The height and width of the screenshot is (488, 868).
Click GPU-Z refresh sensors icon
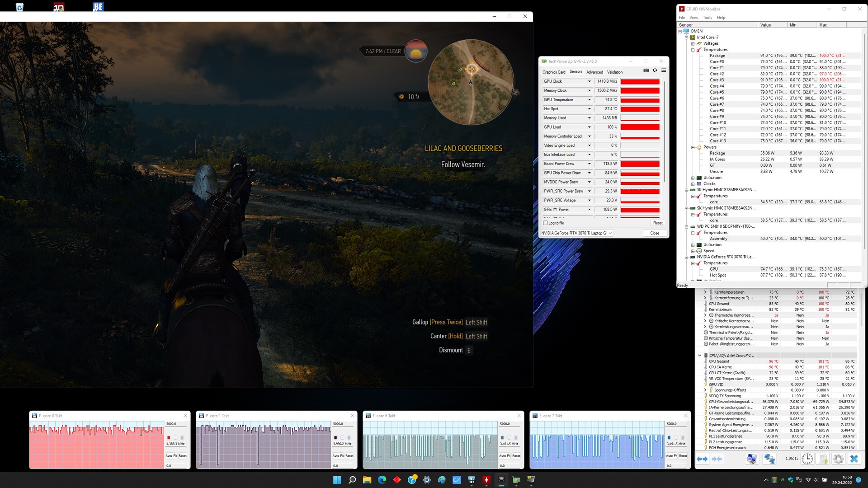tap(655, 70)
